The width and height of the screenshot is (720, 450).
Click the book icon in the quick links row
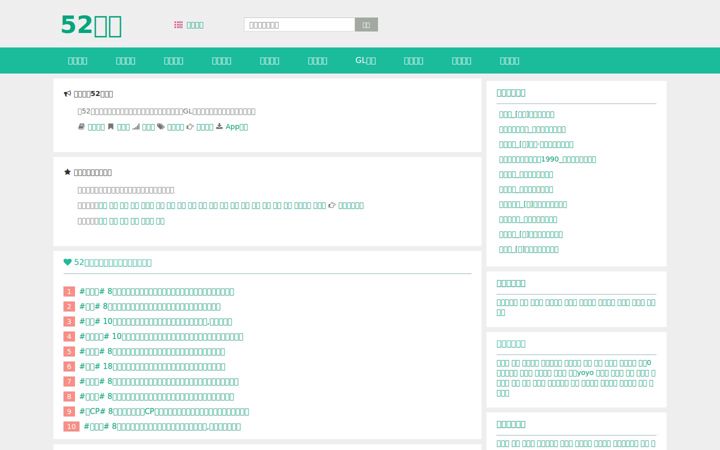[x=81, y=127]
